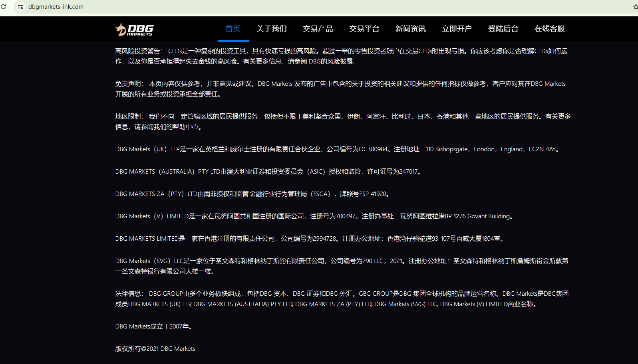Click the 法律信息 label text

[129, 294]
